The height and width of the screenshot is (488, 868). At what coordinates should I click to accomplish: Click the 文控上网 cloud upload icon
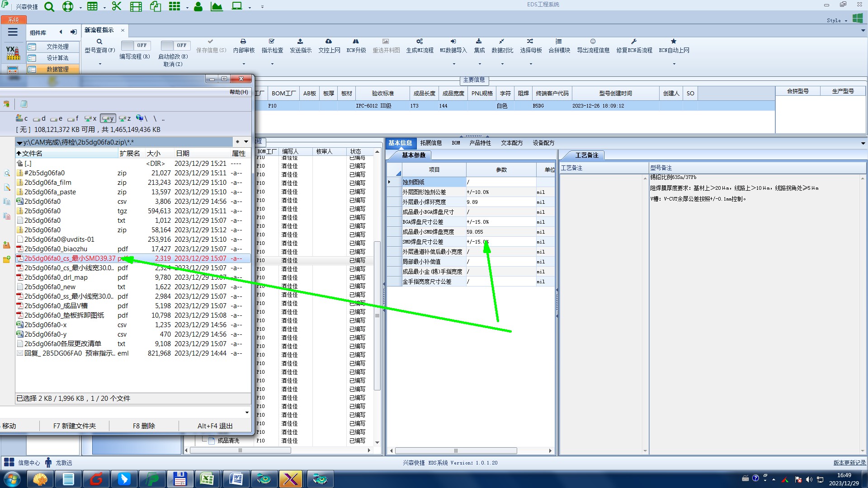point(329,42)
